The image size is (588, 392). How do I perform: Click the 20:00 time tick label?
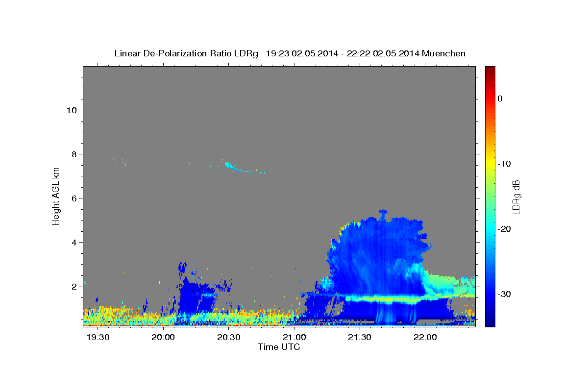[x=163, y=337]
